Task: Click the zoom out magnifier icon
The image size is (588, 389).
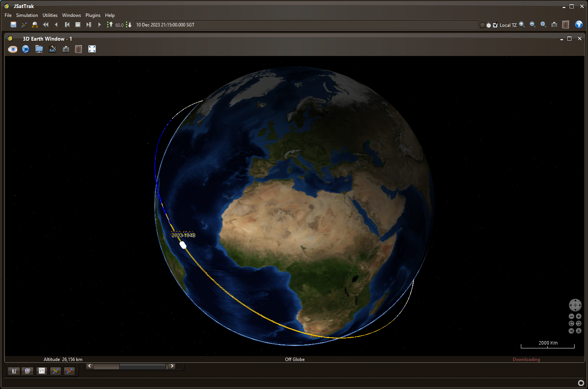Action: coord(533,25)
